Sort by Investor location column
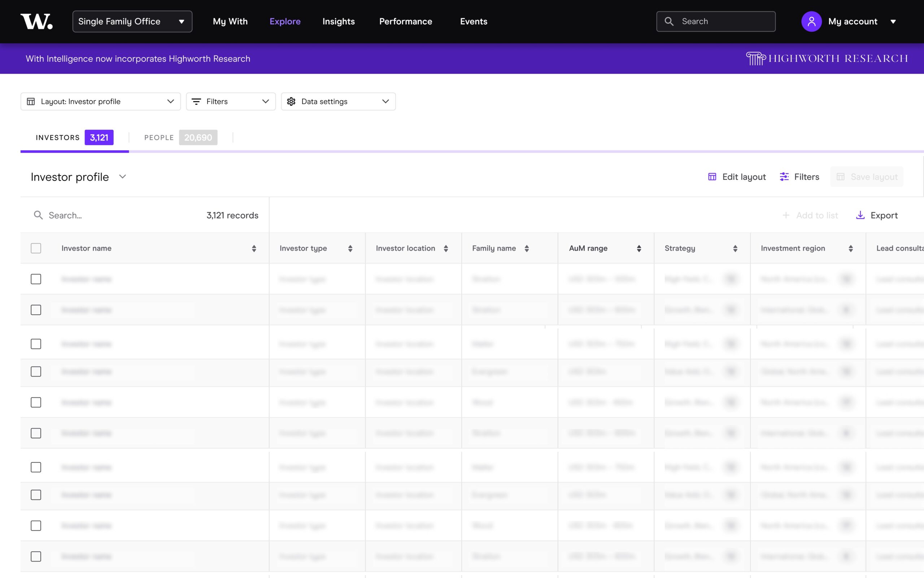Image resolution: width=924 pixels, height=578 pixels. [x=446, y=249]
